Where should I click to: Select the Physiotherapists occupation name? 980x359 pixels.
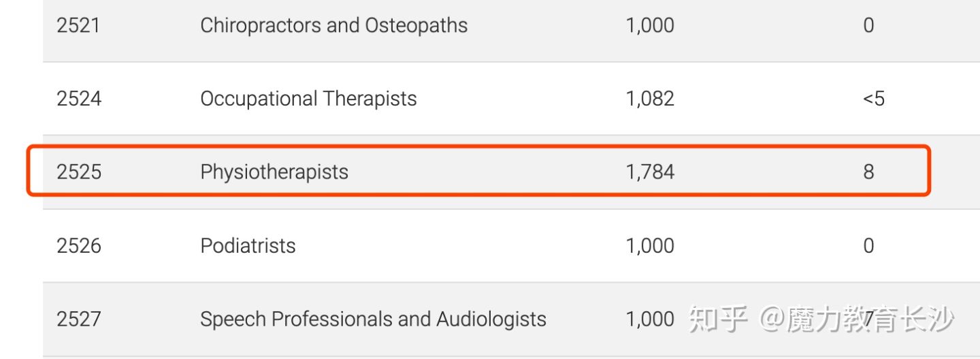pos(274,172)
